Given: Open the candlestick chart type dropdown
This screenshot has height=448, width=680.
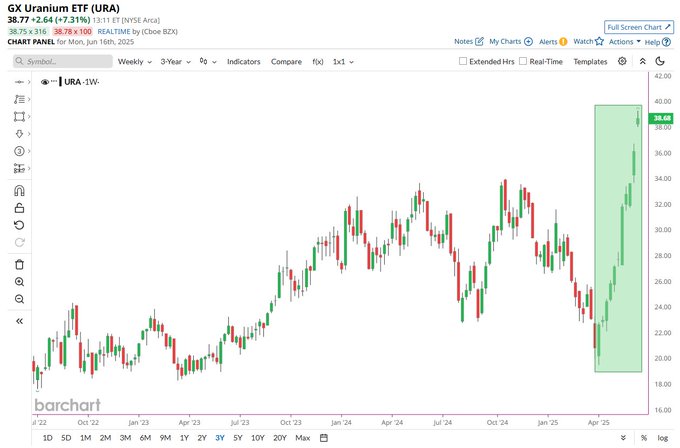Looking at the screenshot, I should 208,62.
